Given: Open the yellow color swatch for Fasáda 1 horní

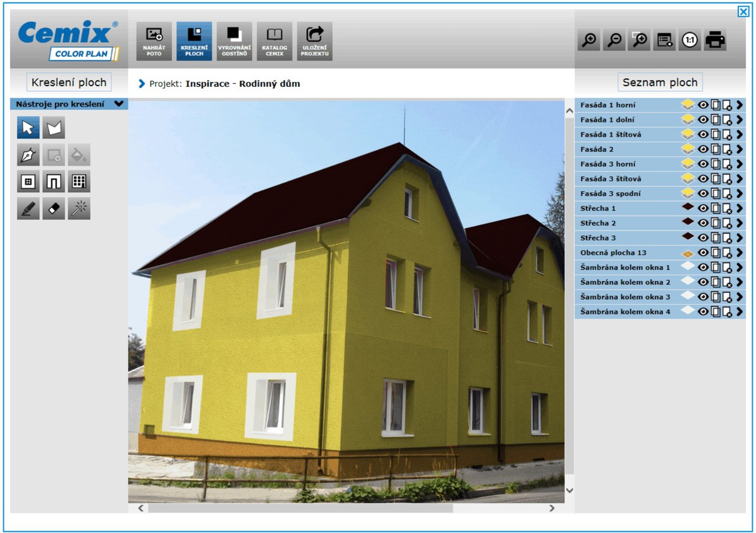Looking at the screenshot, I should pos(688,105).
